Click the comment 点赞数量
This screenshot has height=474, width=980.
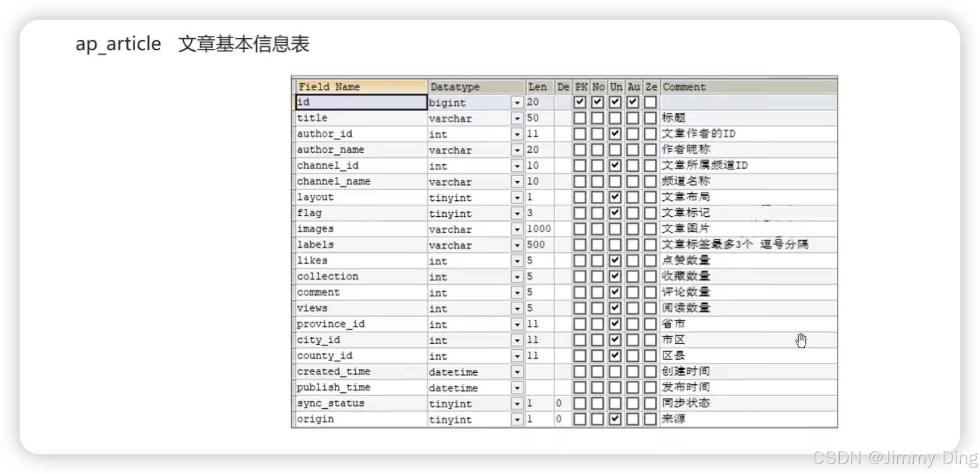click(x=686, y=261)
